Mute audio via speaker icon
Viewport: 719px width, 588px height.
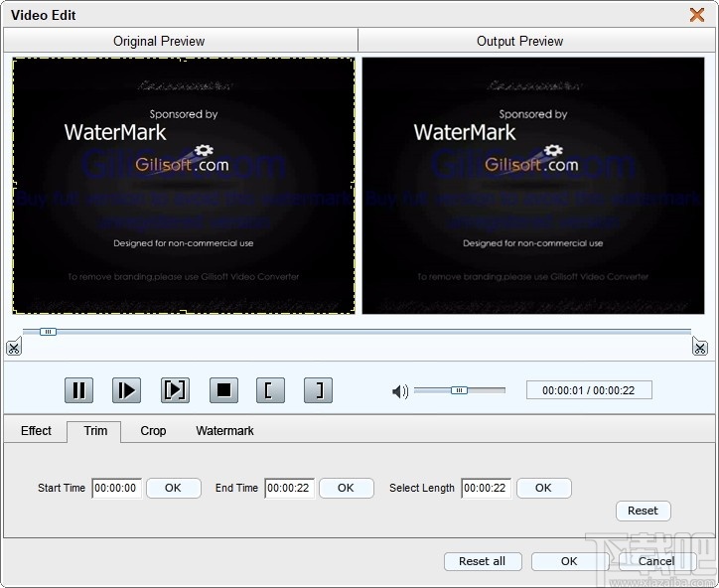[x=400, y=391]
